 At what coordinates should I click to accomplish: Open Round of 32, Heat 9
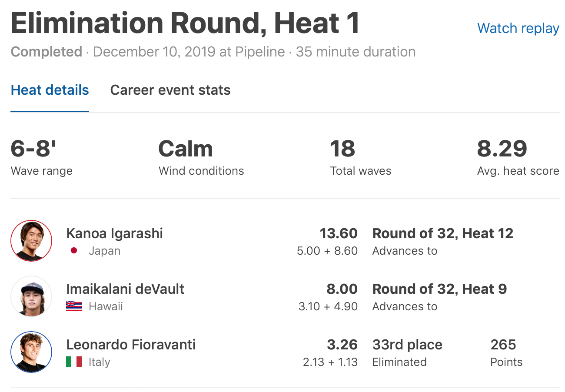[x=439, y=289]
